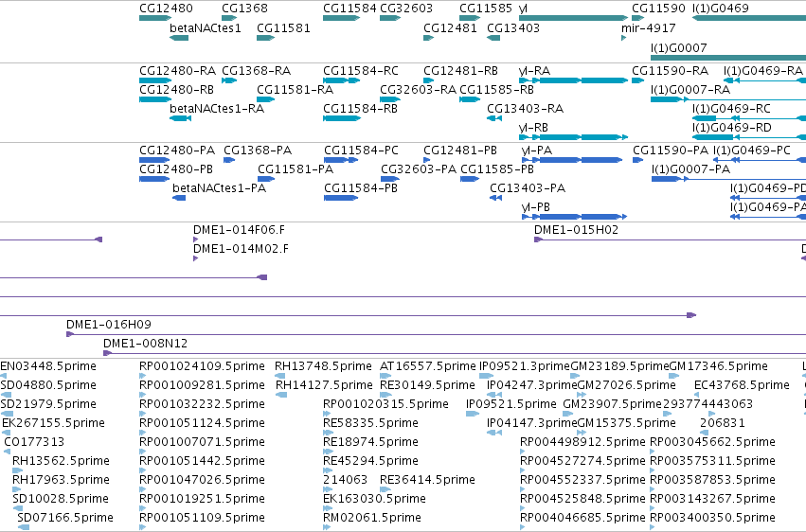Select the yl-RB transcript

(x=574, y=137)
